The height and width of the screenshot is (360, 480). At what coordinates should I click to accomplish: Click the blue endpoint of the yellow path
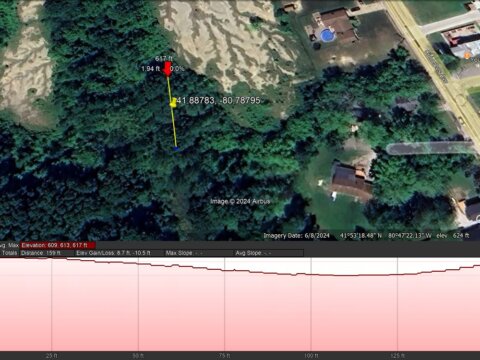176,149
